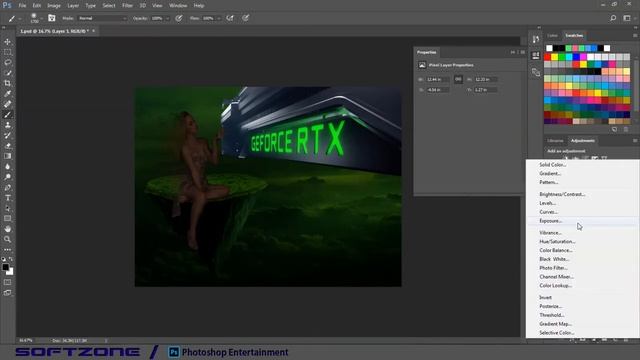The height and width of the screenshot is (360, 640).
Task: Swap foreground and background colors
Action: tap(11, 259)
